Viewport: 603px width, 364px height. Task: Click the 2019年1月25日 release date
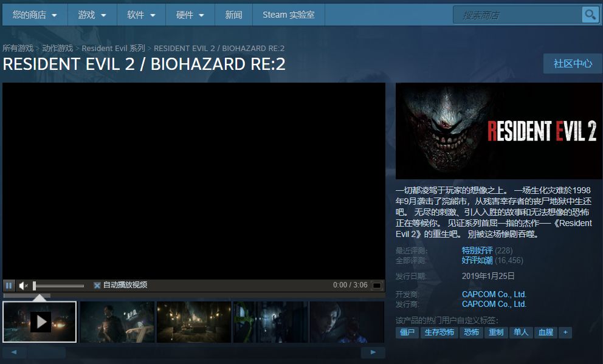(x=488, y=276)
